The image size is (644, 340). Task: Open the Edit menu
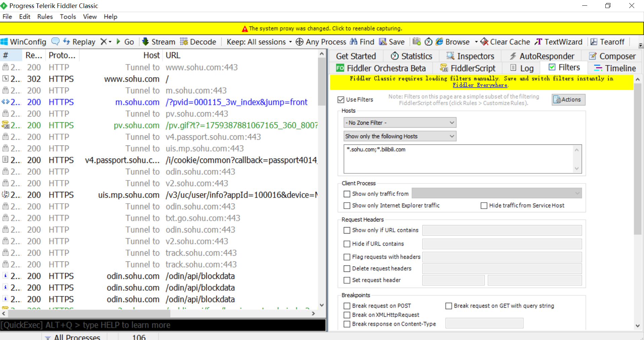pos(25,16)
